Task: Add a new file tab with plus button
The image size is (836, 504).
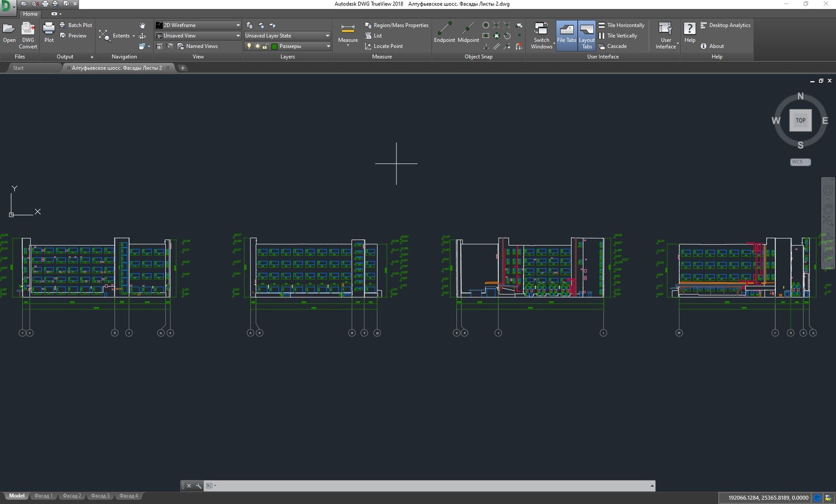Action: click(x=183, y=68)
